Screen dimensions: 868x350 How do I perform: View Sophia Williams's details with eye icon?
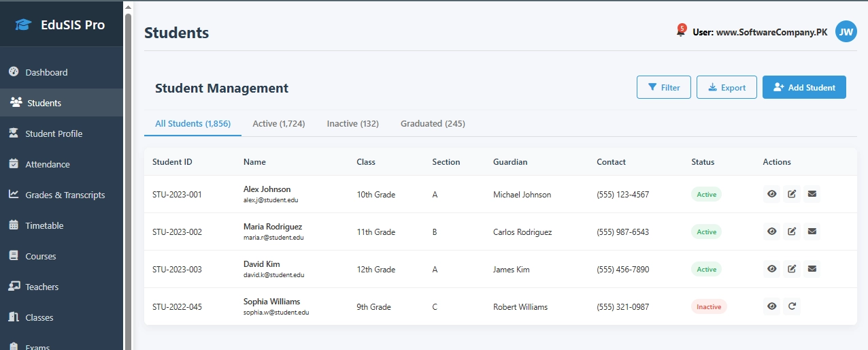[771, 306]
